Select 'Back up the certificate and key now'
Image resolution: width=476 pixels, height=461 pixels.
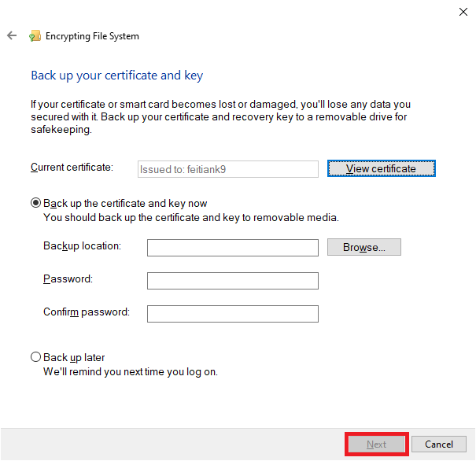click(119, 203)
